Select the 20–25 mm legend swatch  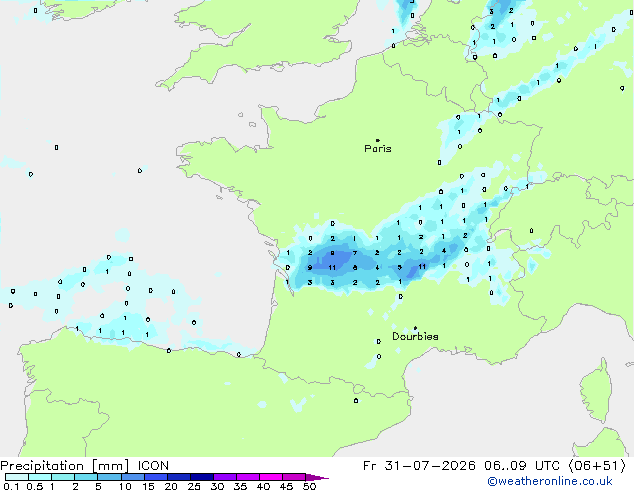pos(179,477)
